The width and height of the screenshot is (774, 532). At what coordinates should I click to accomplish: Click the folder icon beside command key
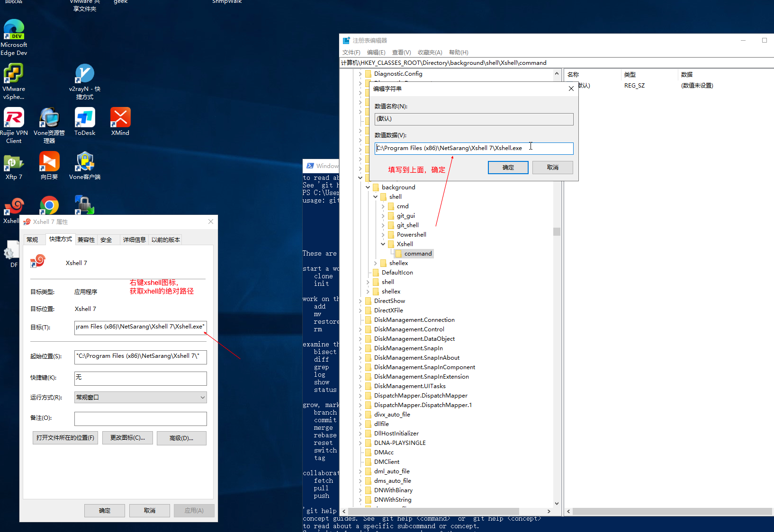point(398,254)
